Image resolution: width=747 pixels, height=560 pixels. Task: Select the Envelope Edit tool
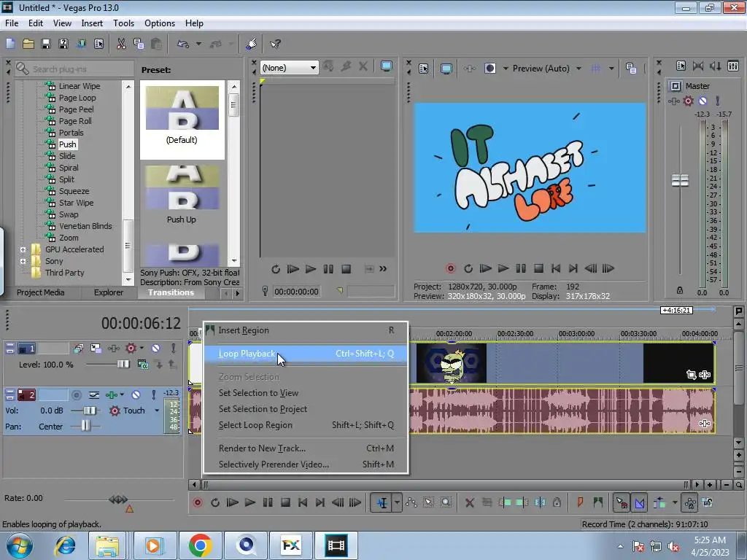click(x=411, y=502)
